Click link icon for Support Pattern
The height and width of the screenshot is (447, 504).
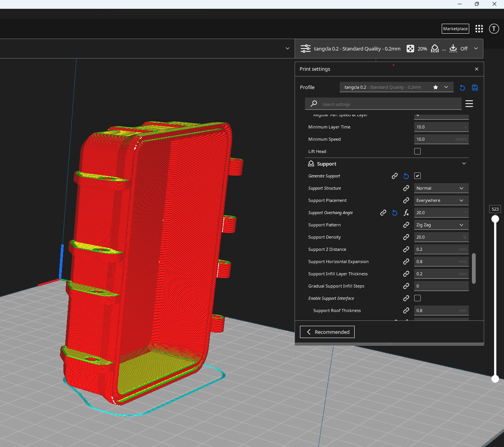(406, 225)
